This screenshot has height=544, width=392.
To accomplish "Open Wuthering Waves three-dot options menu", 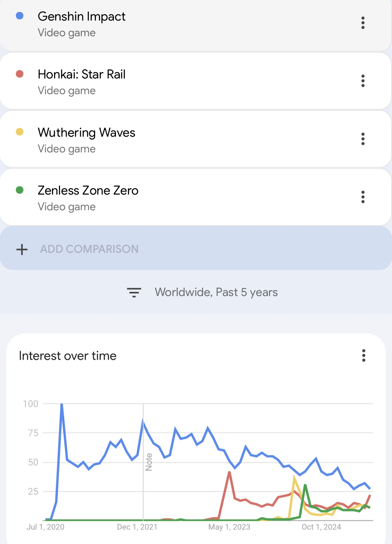I will [363, 139].
